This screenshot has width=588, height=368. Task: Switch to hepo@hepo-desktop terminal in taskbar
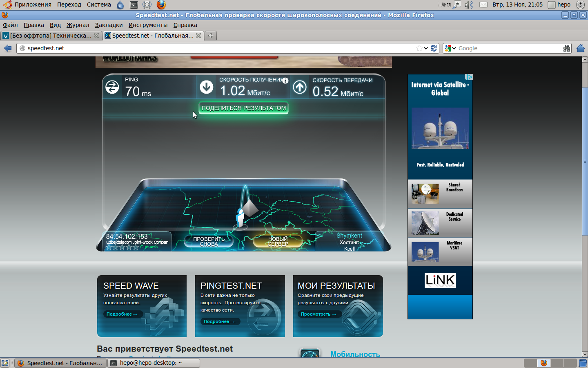point(154,363)
